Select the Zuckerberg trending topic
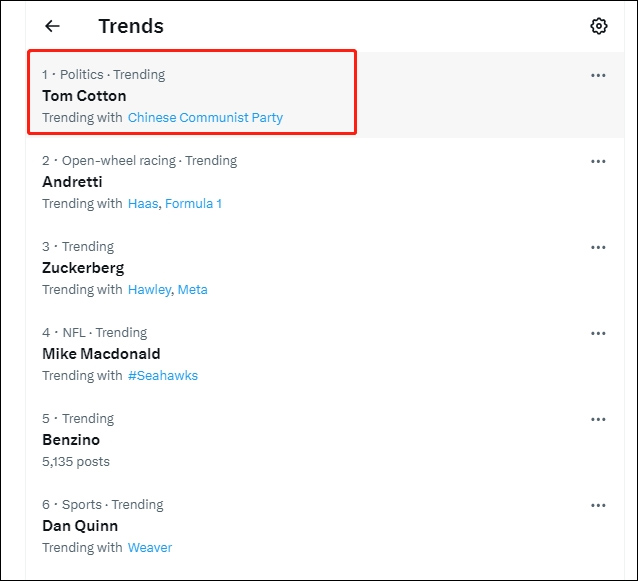The width and height of the screenshot is (638, 581). click(325, 267)
